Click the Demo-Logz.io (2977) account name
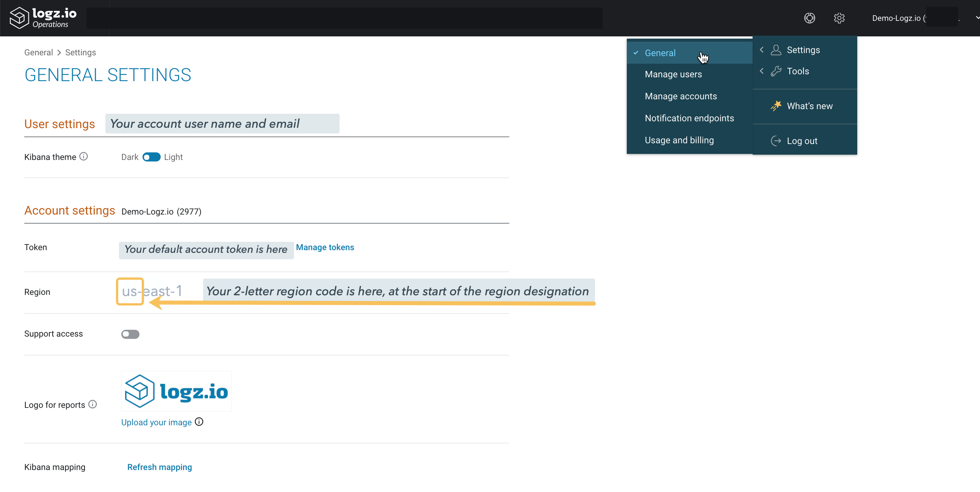This screenshot has height=492, width=980. point(161,212)
